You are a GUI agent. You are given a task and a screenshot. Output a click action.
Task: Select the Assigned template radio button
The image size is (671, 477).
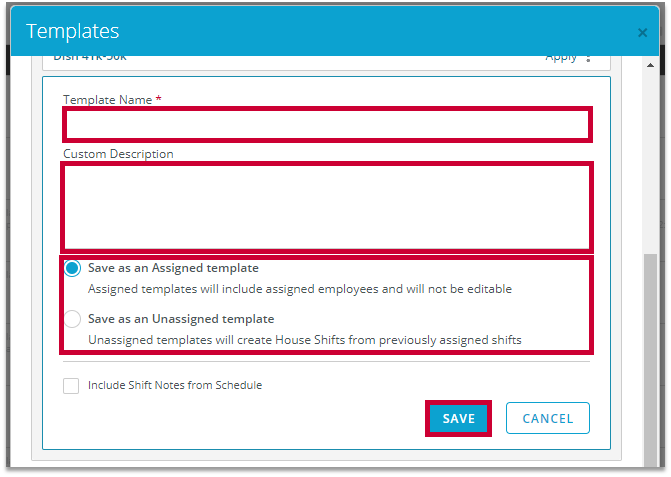[72, 269]
